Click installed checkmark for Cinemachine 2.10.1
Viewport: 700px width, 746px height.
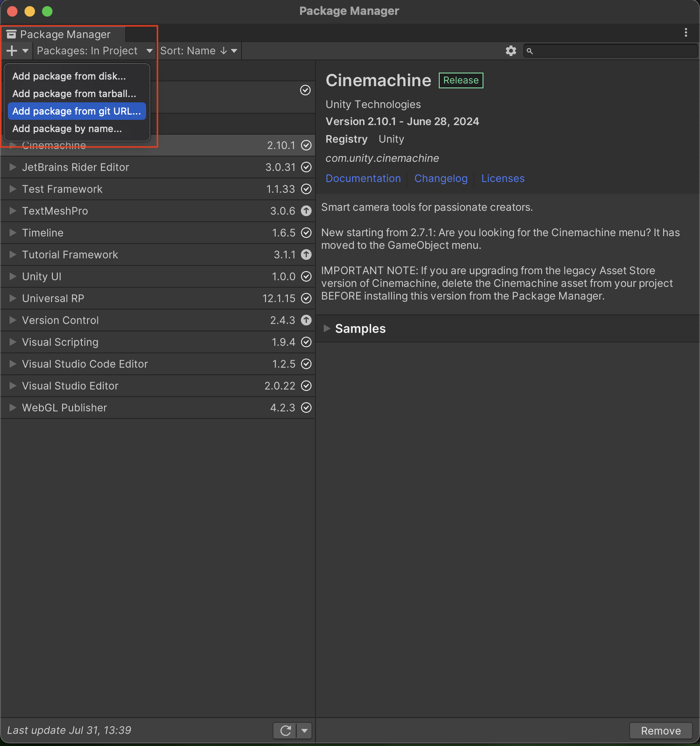click(306, 145)
